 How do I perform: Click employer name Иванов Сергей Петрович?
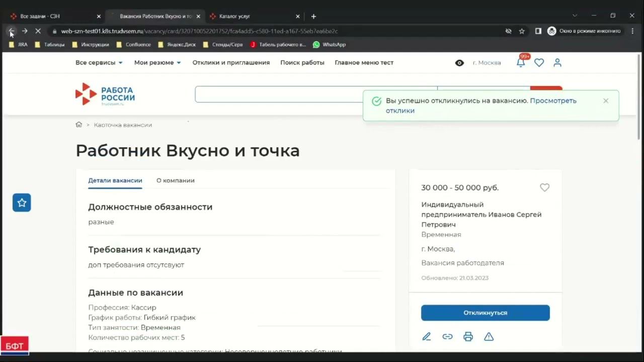tap(481, 215)
